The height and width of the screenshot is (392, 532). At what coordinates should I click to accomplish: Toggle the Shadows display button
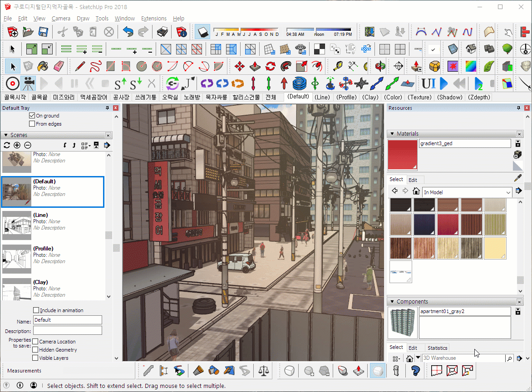click(x=202, y=32)
